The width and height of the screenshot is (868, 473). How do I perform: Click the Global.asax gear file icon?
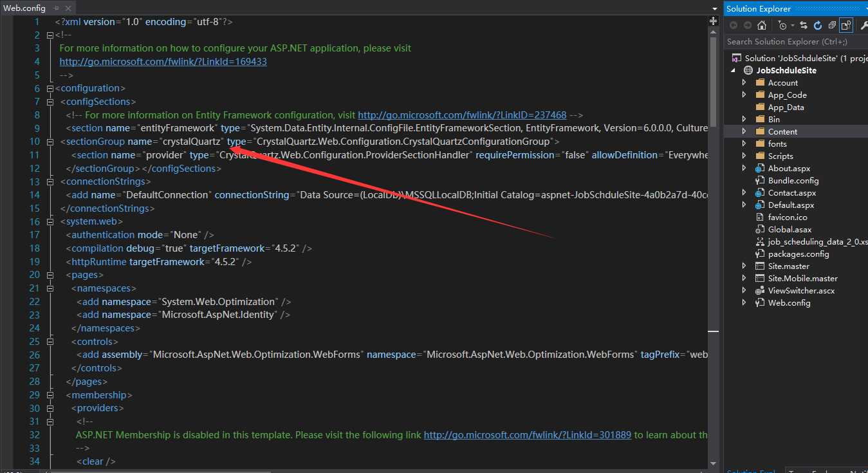pos(759,229)
